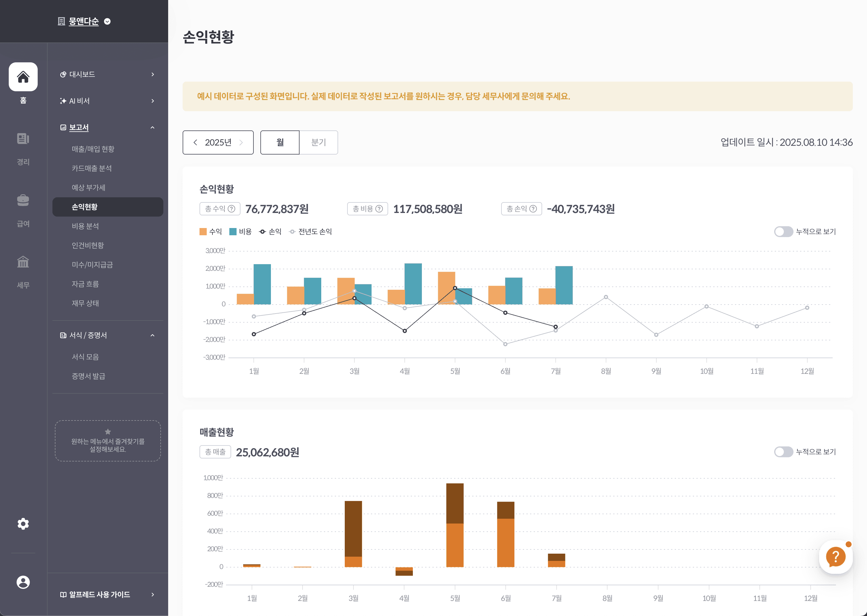Click the 총 손익 help question icon
867x616 pixels.
(533, 209)
